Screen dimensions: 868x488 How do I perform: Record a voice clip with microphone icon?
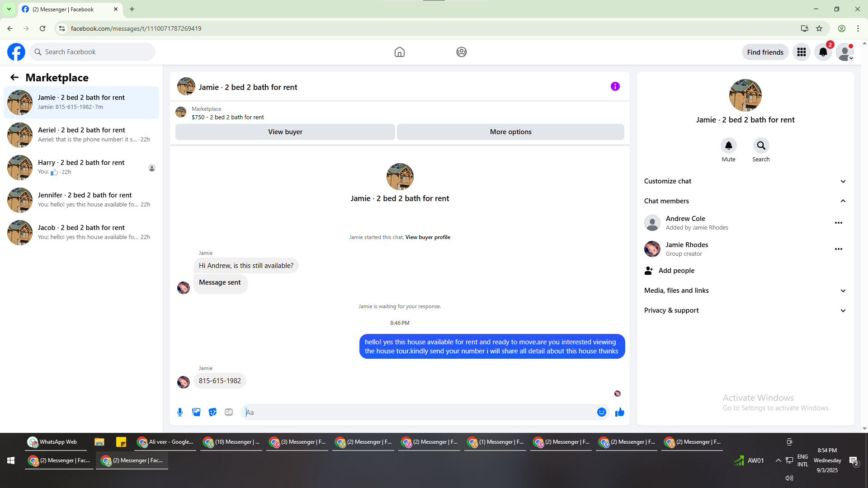click(x=180, y=412)
